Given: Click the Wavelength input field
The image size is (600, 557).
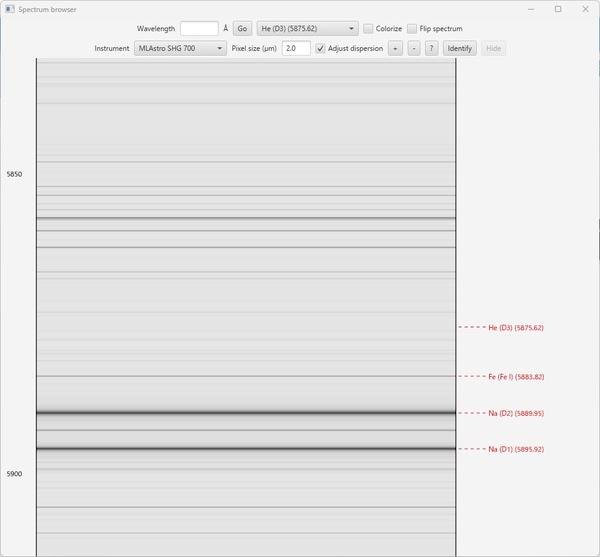Looking at the screenshot, I should coord(199,29).
